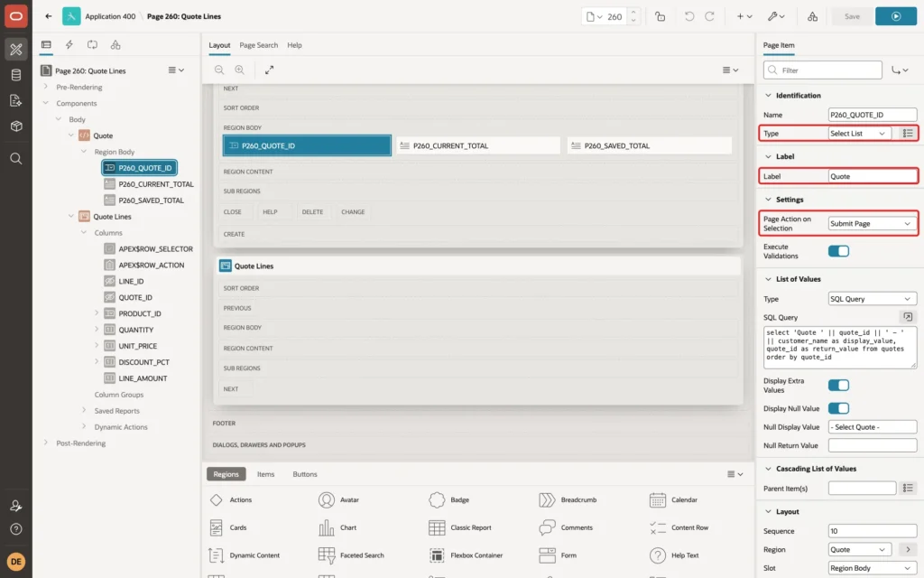Viewport: 924px width, 578px height.
Task: Click the page lock icon in toolbar
Action: [660, 16]
